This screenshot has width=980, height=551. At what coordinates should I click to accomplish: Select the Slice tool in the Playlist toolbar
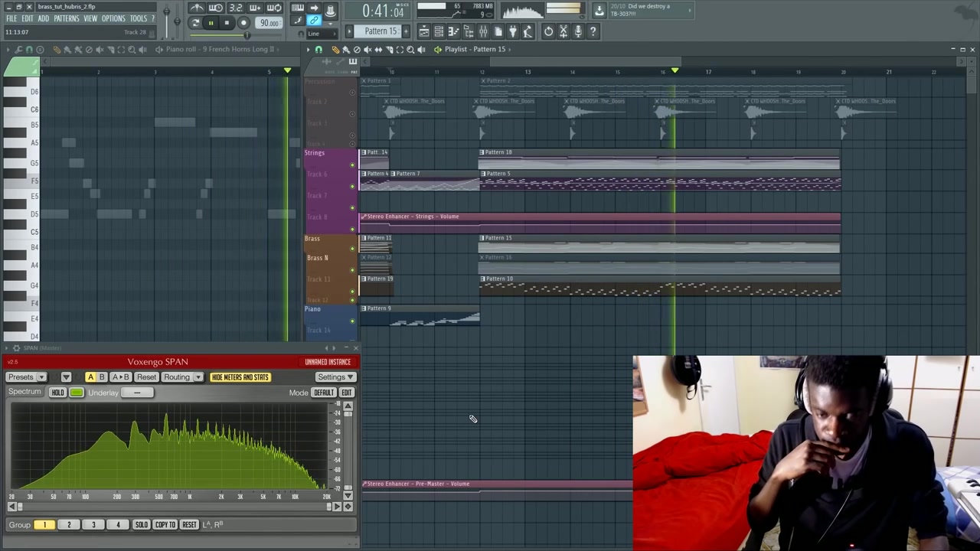[389, 49]
